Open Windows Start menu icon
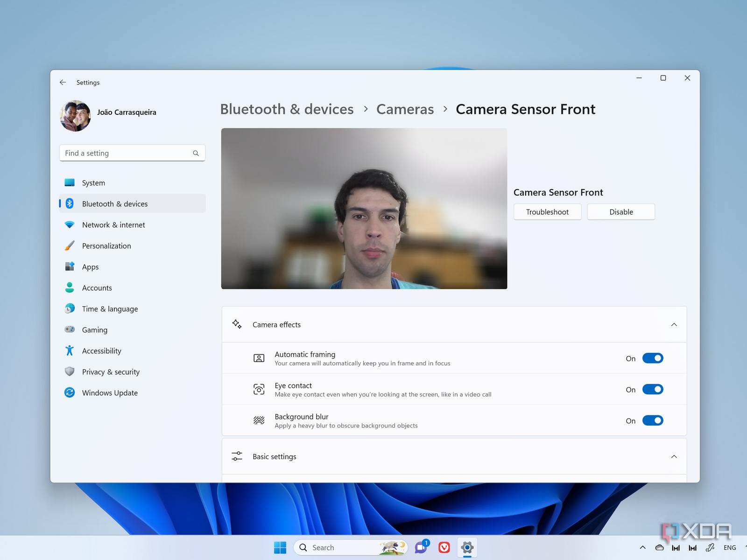This screenshot has width=747, height=560. (280, 547)
